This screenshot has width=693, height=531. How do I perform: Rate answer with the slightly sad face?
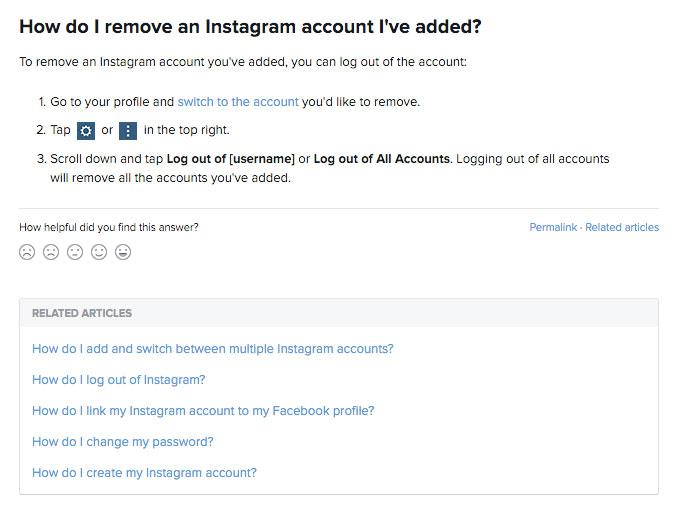pyautogui.click(x=51, y=252)
